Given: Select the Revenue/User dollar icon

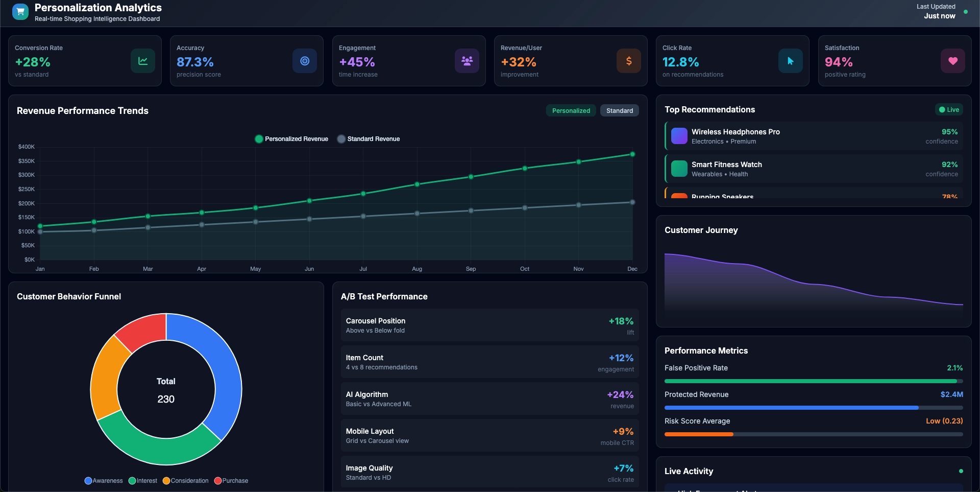Looking at the screenshot, I should 629,60.
